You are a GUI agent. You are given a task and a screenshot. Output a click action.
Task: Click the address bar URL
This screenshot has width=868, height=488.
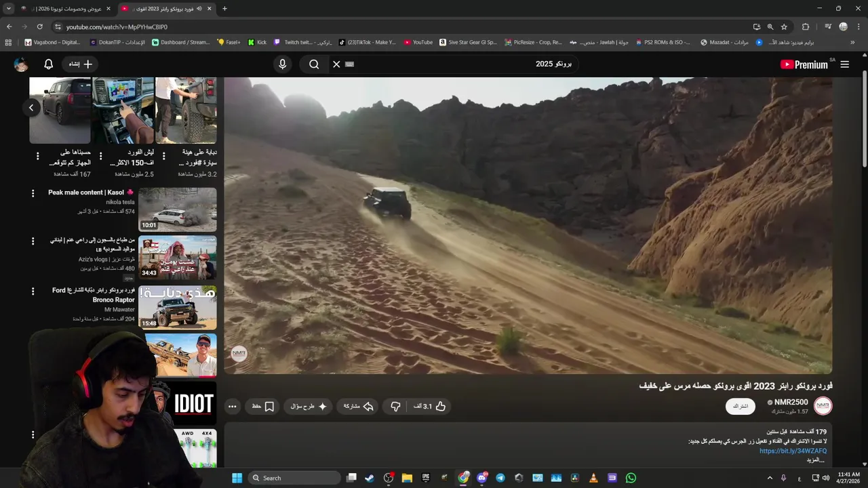117,27
